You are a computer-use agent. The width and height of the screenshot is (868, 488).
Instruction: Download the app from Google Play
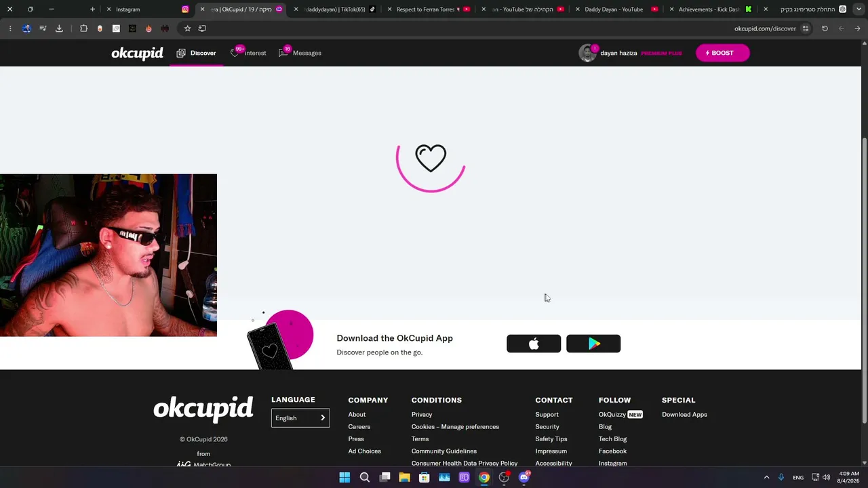click(x=593, y=344)
